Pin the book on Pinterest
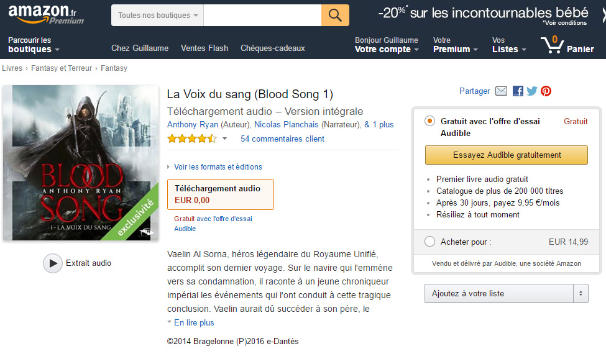Image resolution: width=606 pixels, height=364 pixels. (x=545, y=91)
